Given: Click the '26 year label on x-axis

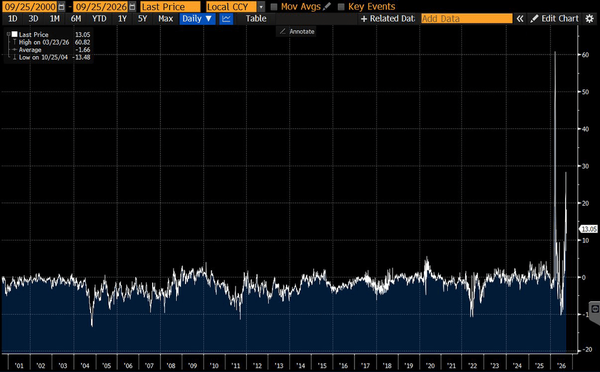Looking at the screenshot, I should point(561,366).
